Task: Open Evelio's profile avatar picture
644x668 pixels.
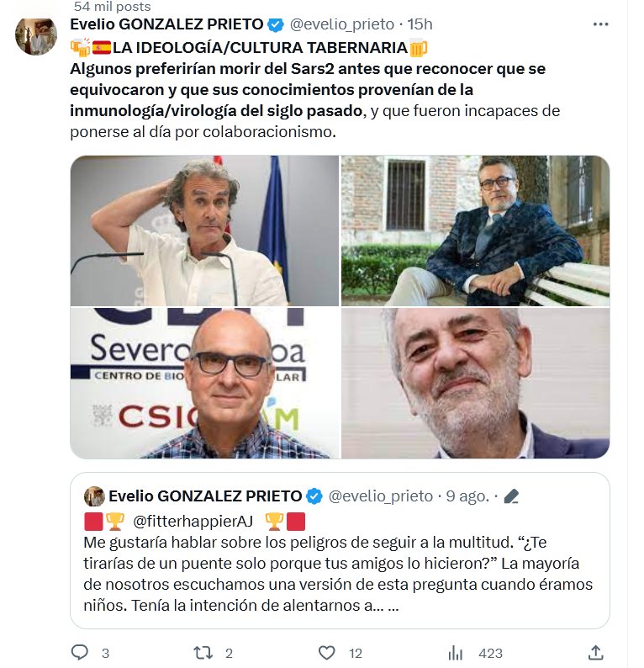Action: [x=36, y=36]
